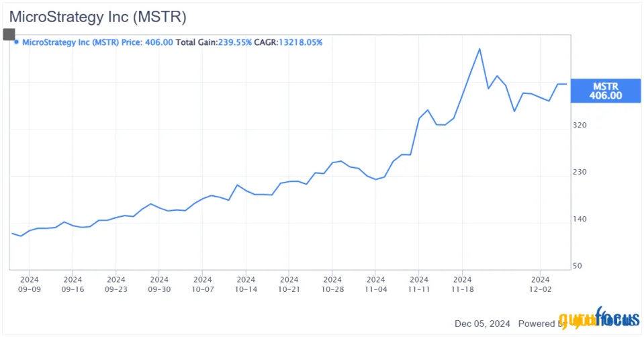Click the CAGR 13218.05% value
This screenshot has height=337, width=644.
click(300, 42)
